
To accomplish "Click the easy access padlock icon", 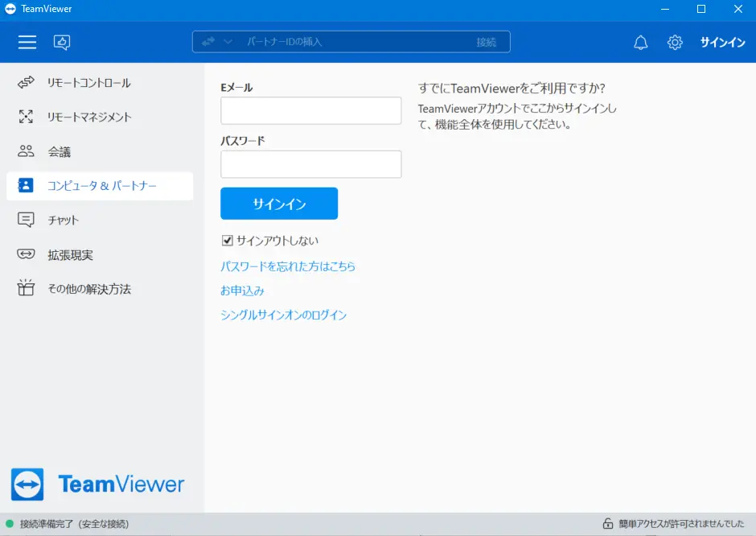I will click(607, 523).
